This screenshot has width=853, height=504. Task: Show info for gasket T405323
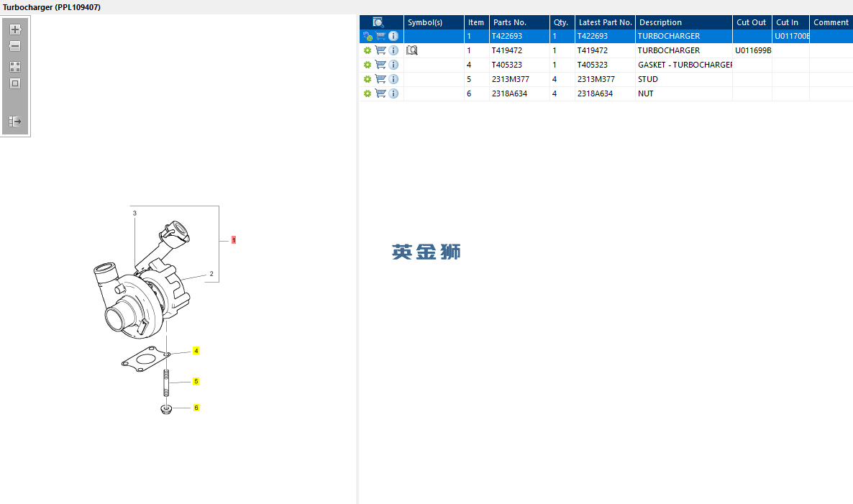[393, 65]
